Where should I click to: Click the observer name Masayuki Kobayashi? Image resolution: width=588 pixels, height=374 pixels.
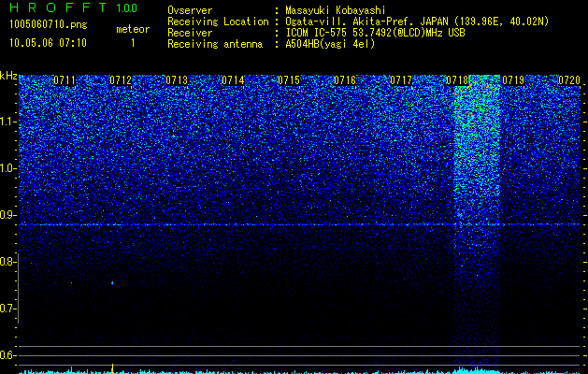click(x=336, y=10)
